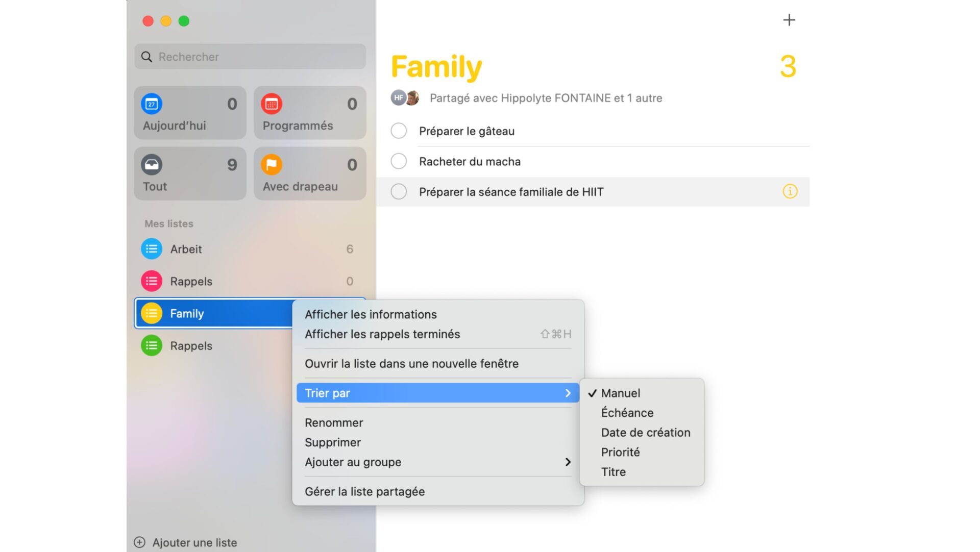980x552 pixels.
Task: Choose Afficher les informations menu entry
Action: tap(438, 314)
